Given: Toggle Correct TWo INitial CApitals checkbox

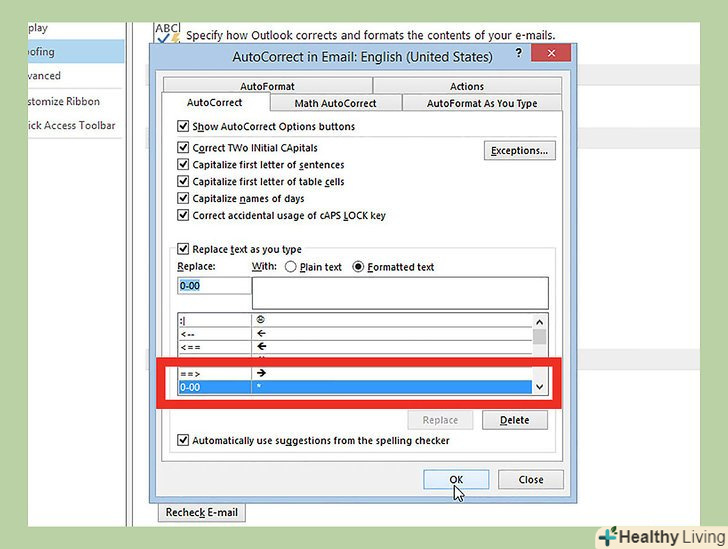Looking at the screenshot, I should (x=183, y=147).
